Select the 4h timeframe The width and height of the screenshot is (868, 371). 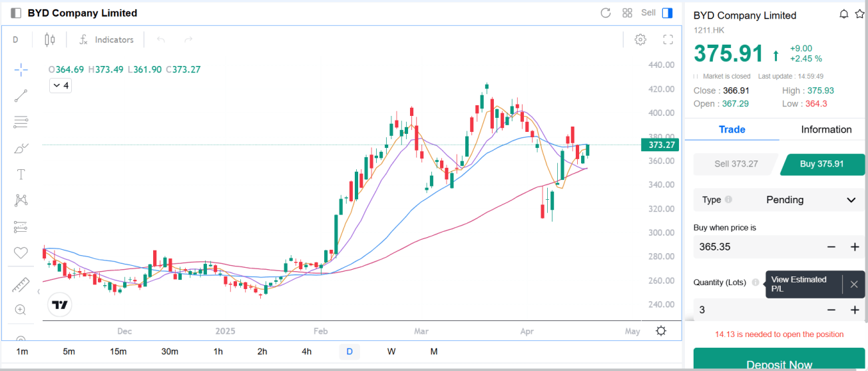click(306, 352)
